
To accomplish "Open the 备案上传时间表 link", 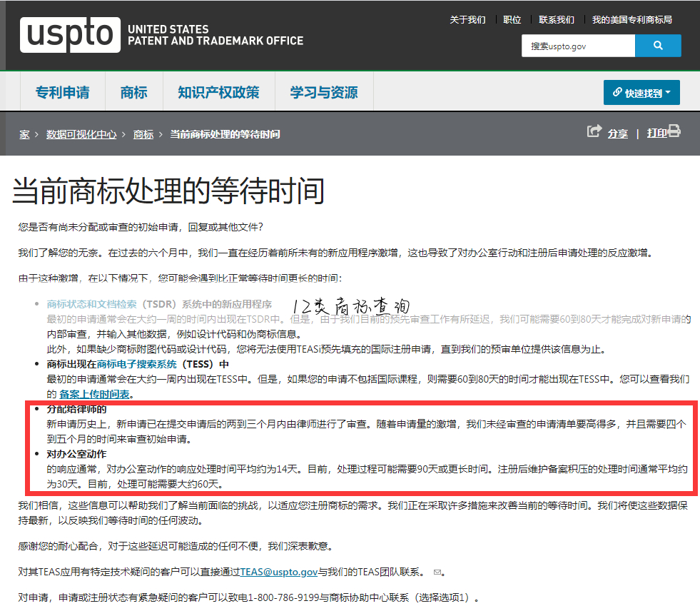I will (x=94, y=395).
